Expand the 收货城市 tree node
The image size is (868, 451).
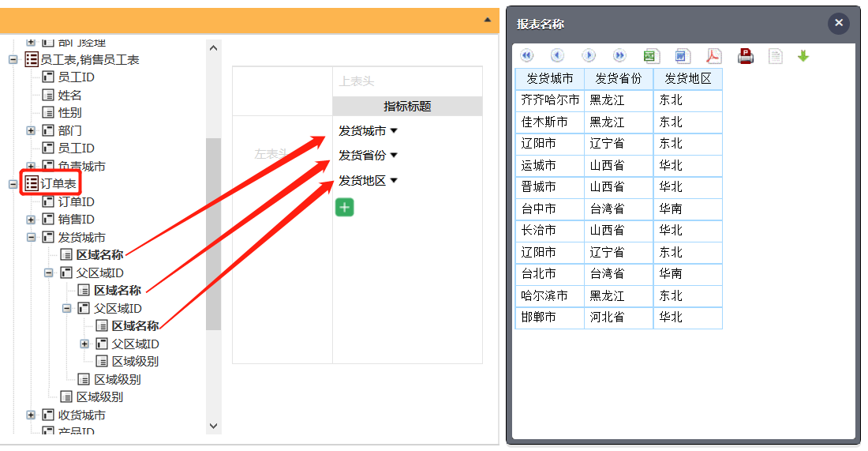31,415
